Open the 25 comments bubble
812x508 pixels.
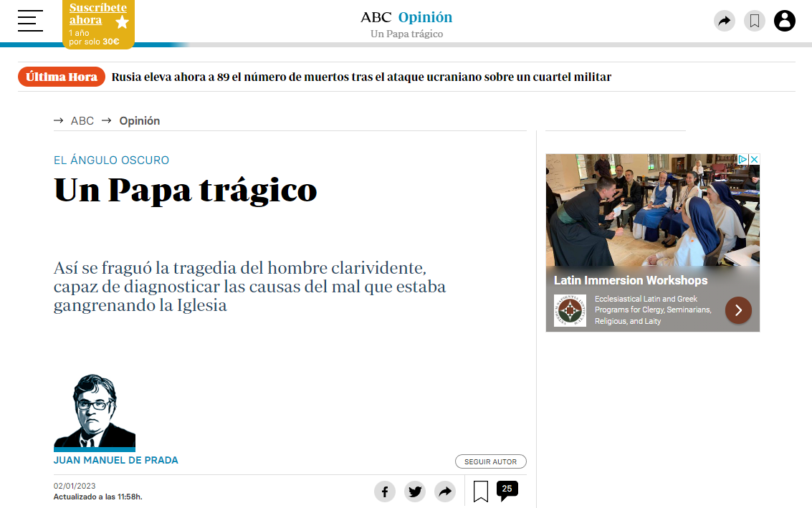coord(507,490)
